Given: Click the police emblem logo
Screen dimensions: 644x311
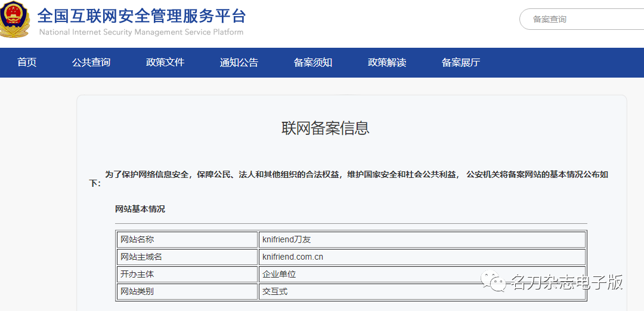Looking at the screenshot, I should pos(14,19).
